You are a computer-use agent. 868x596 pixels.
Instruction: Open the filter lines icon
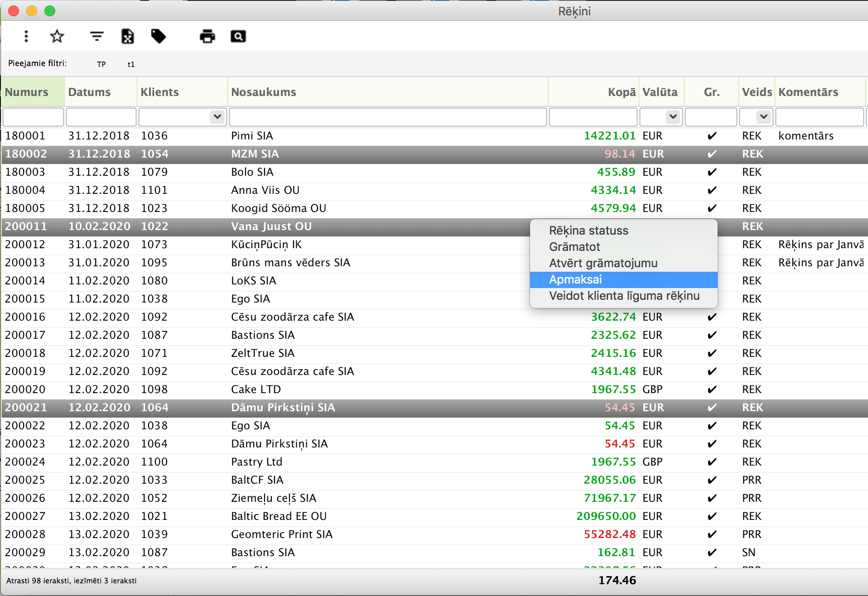pyautogui.click(x=96, y=36)
